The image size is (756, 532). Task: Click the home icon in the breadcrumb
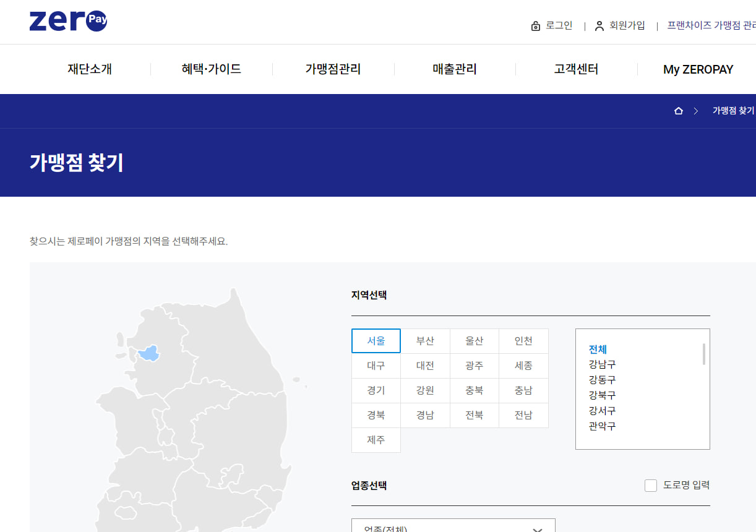point(678,110)
